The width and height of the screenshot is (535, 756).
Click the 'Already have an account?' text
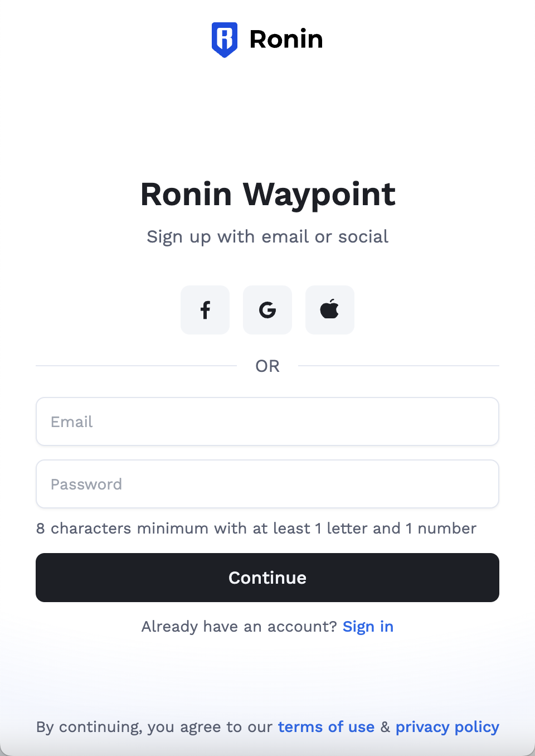click(x=239, y=627)
